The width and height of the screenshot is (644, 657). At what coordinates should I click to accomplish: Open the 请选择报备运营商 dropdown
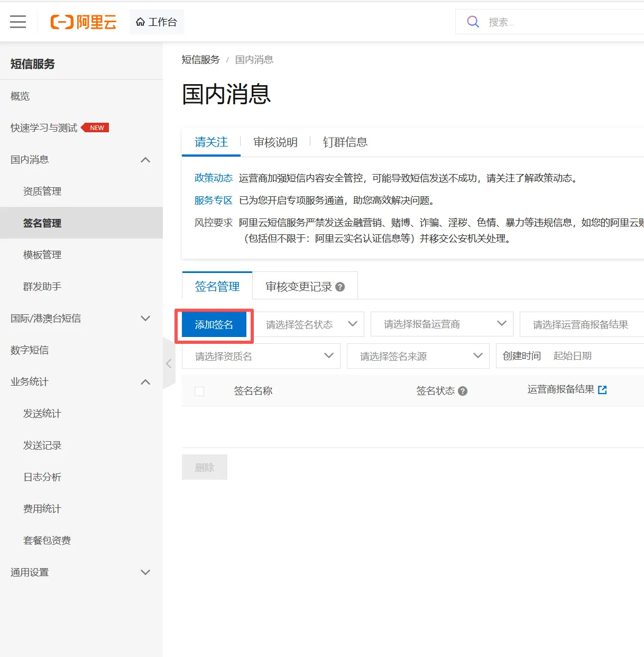pyautogui.click(x=442, y=324)
